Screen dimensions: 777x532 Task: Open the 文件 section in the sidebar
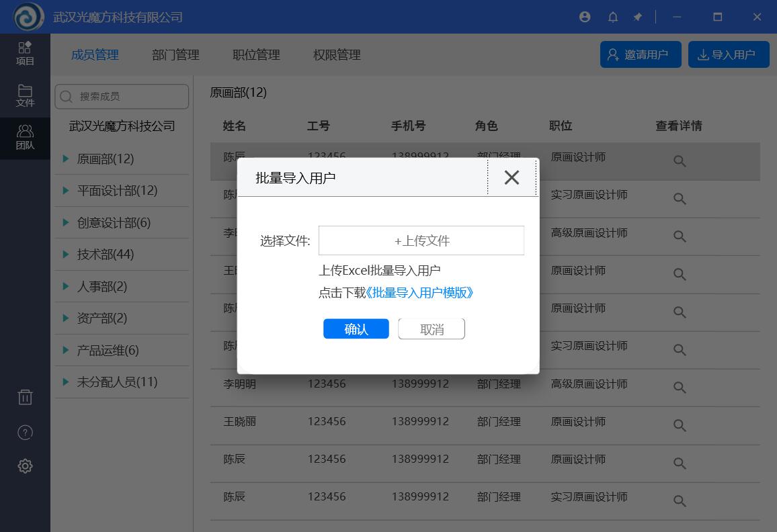click(25, 95)
